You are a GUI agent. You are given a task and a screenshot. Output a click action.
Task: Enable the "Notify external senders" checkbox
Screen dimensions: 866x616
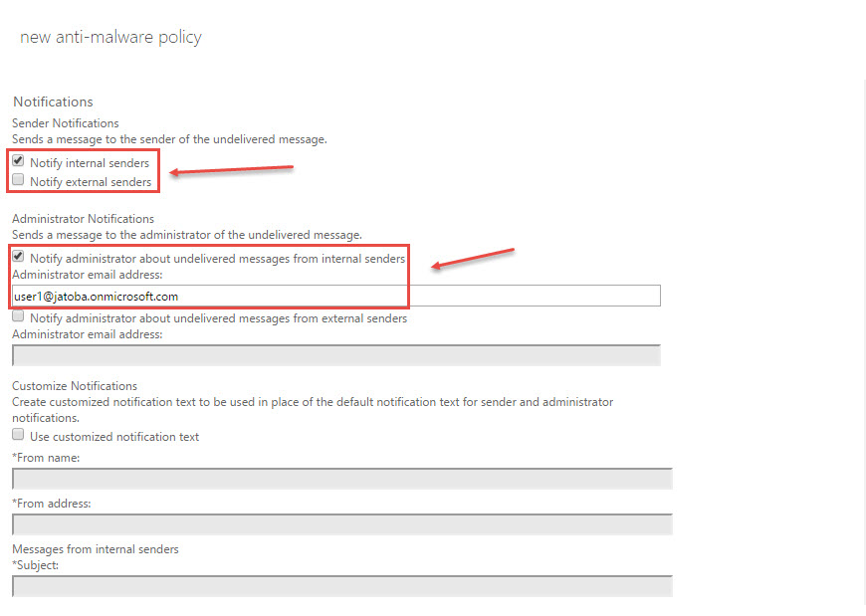coord(17,179)
